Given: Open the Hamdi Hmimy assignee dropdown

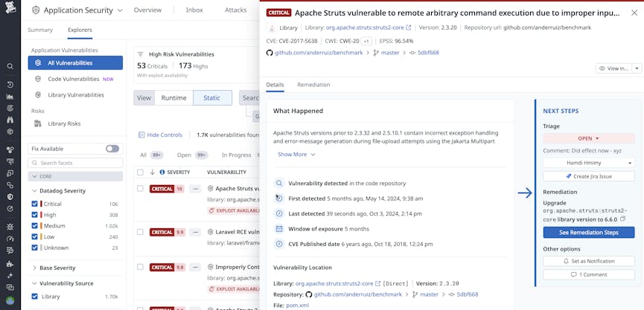Looking at the screenshot, I should 588,163.
